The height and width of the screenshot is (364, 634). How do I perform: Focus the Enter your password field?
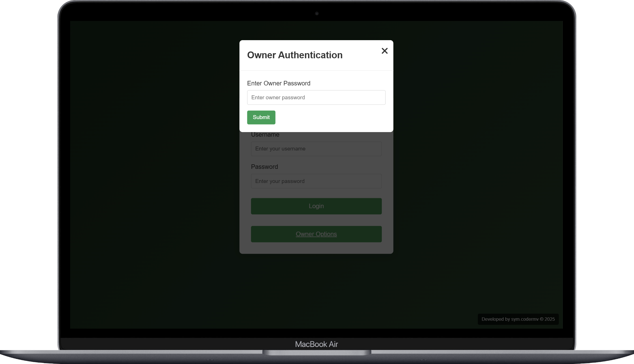pos(316,181)
